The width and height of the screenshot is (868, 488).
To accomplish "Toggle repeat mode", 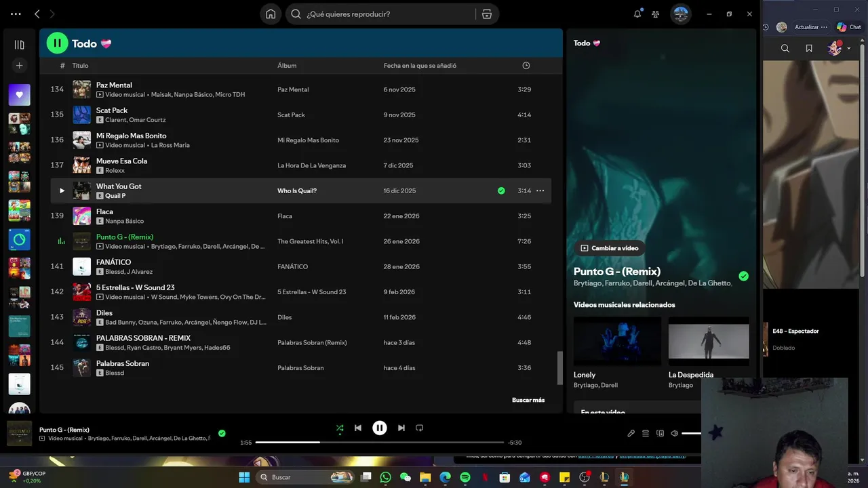I will coord(420,428).
